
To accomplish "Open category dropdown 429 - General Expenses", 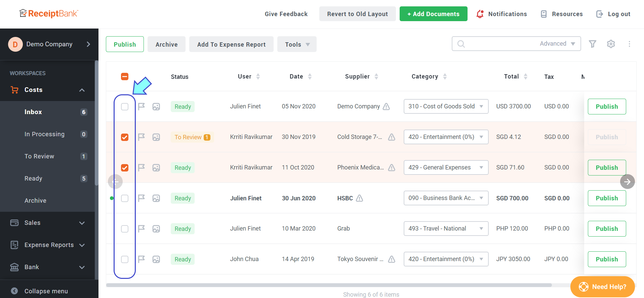I will tap(446, 167).
